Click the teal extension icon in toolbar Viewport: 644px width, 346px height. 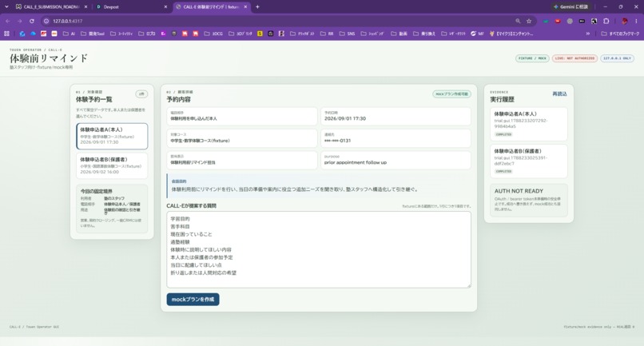tap(546, 21)
